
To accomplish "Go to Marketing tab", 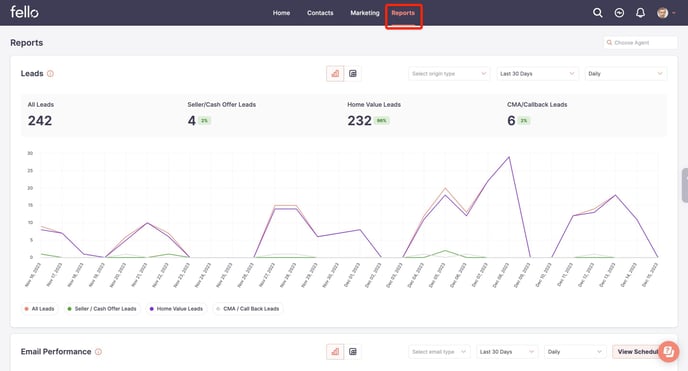I will pyautogui.click(x=365, y=13).
